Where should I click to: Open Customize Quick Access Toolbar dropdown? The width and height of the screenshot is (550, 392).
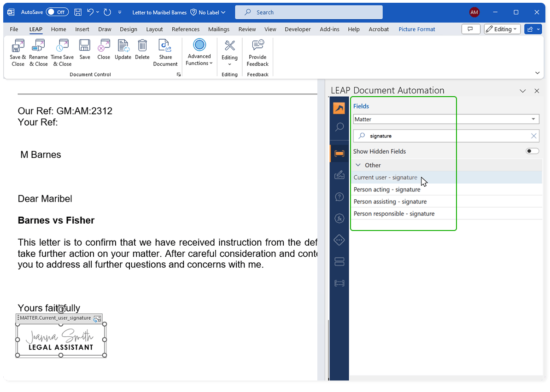[120, 12]
